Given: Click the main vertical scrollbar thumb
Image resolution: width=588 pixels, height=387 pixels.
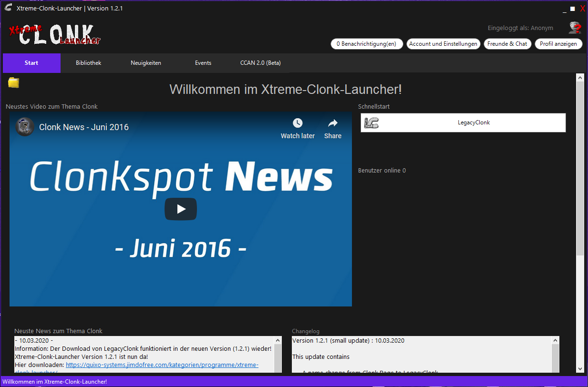Looking at the screenshot, I should point(580,169).
